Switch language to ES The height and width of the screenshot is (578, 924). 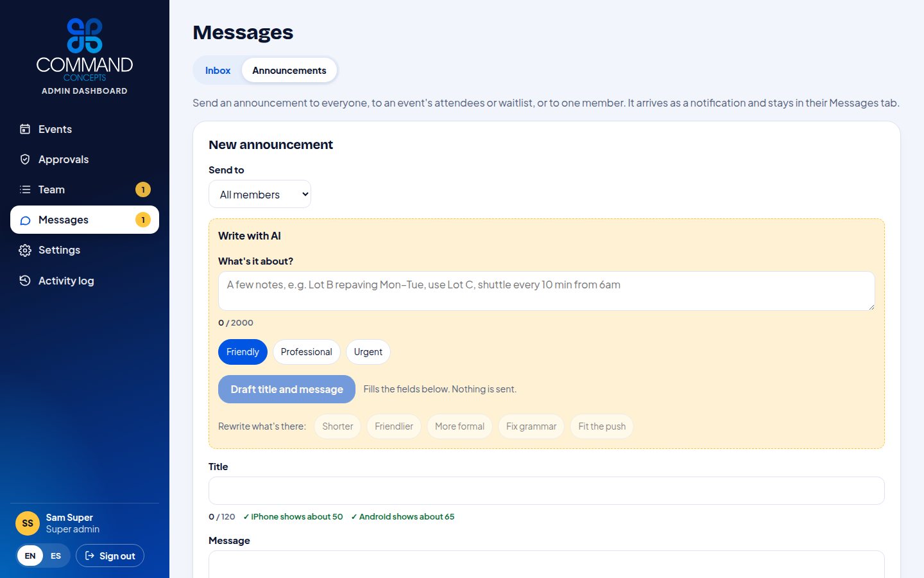click(x=56, y=556)
